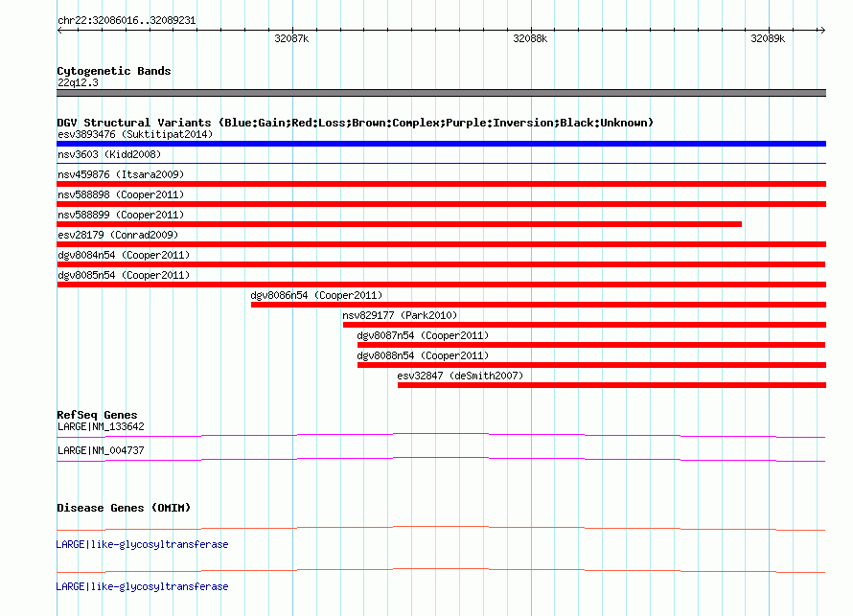Click the DGV Structural Variants track title

click(x=356, y=123)
